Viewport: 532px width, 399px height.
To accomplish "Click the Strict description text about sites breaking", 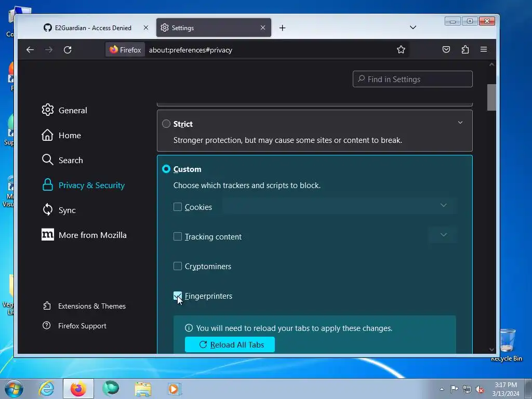I will 288,140.
